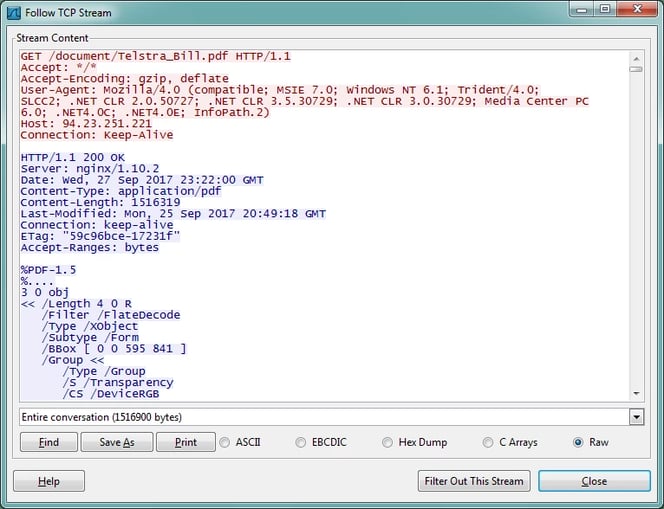
Task: Select the C Arrays radio option
Action: pyautogui.click(x=488, y=442)
